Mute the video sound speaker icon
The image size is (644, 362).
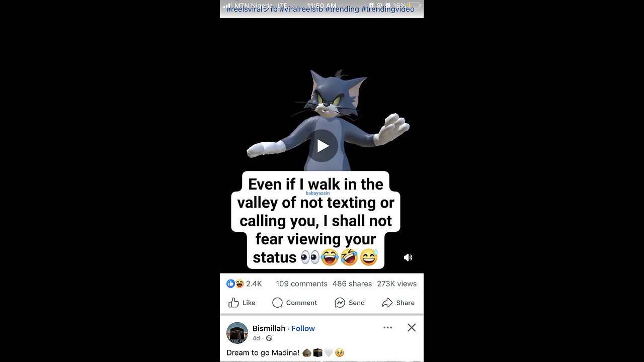tap(408, 257)
